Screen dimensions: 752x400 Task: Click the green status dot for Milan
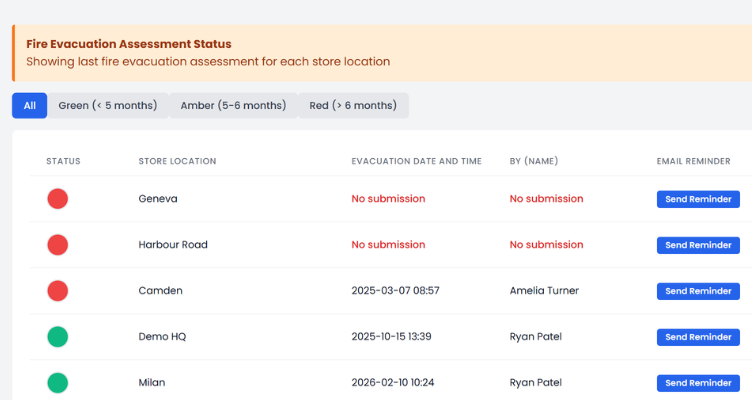[x=58, y=383]
